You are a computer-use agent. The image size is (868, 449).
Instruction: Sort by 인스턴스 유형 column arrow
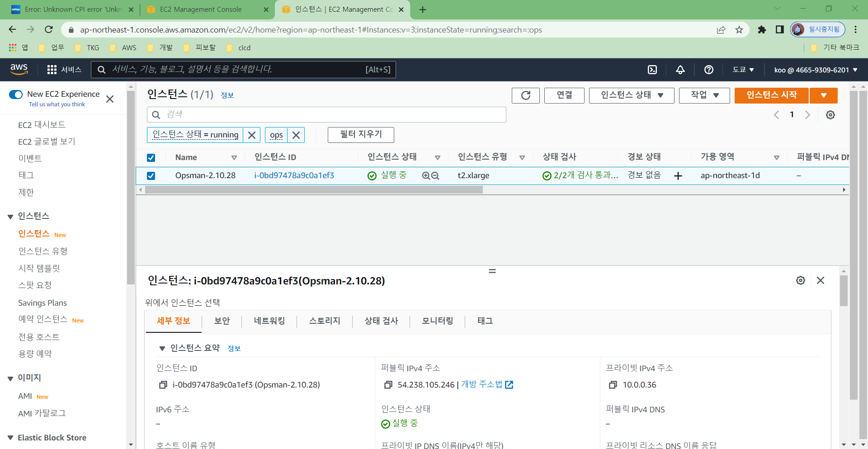pos(522,158)
